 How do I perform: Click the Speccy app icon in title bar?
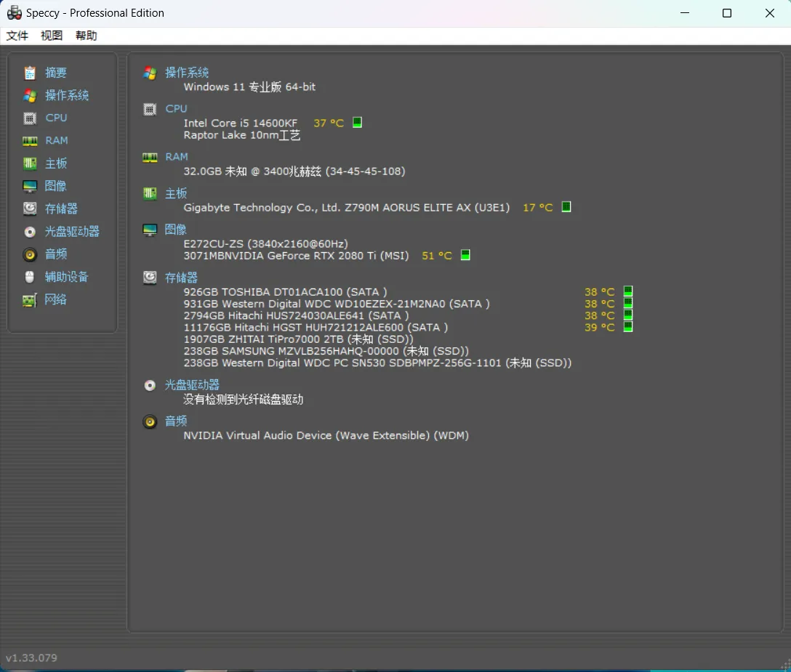(x=14, y=12)
